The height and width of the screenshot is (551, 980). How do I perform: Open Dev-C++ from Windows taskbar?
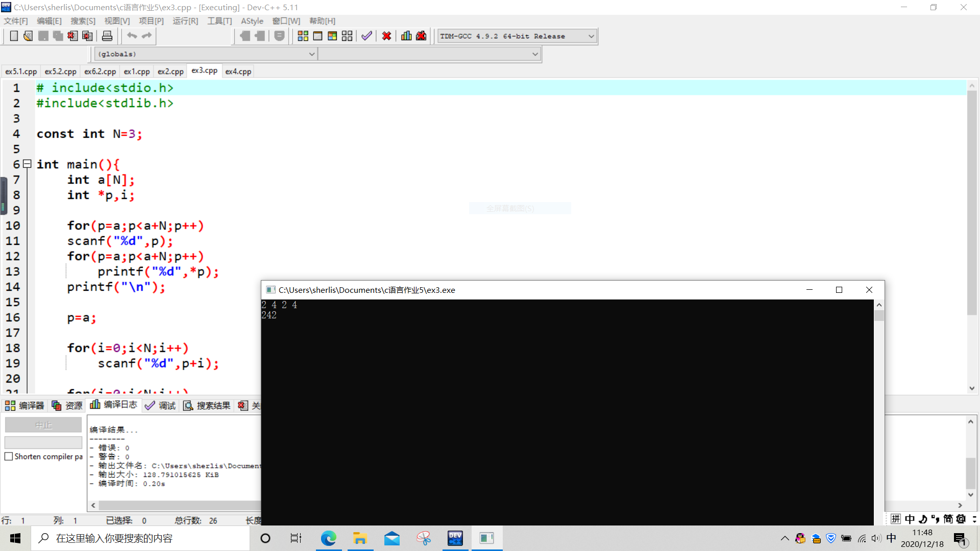(x=455, y=538)
